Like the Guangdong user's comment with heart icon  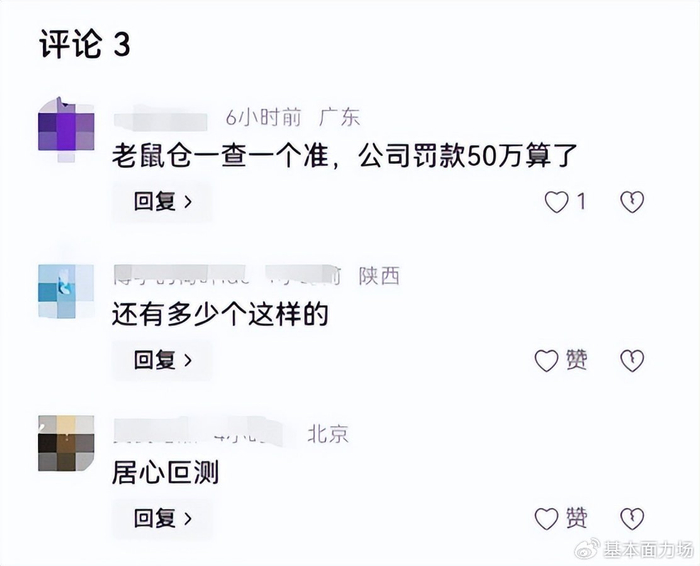tap(557, 202)
